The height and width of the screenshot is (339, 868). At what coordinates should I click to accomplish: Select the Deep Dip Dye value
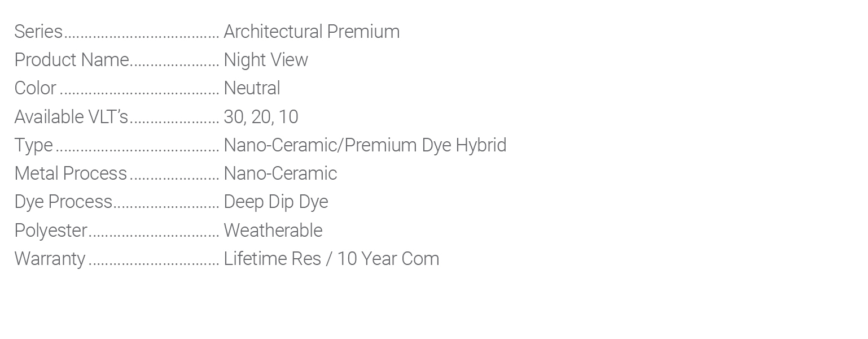[x=276, y=202]
